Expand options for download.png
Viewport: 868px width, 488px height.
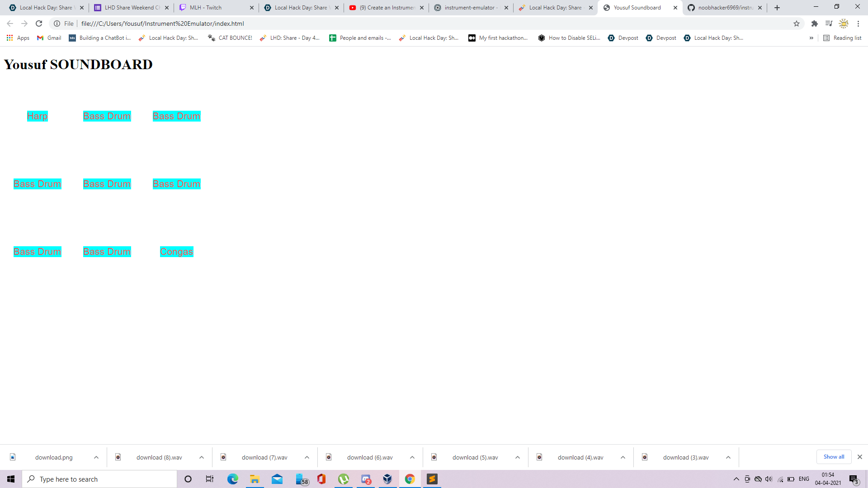point(96,457)
